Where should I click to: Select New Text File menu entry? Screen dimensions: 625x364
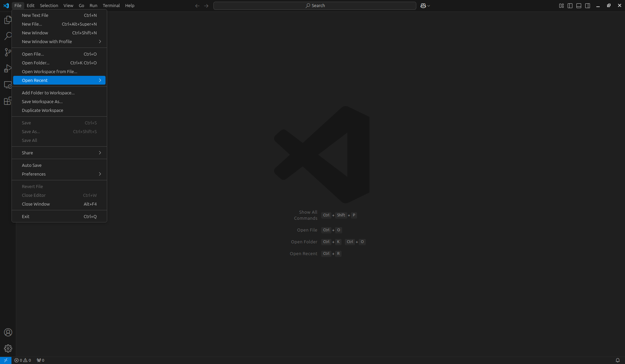pyautogui.click(x=59, y=15)
